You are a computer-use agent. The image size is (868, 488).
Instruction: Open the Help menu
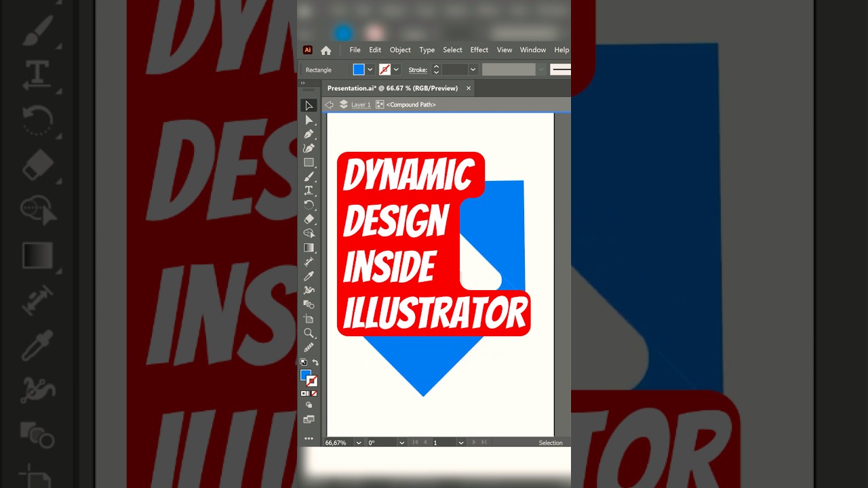point(561,50)
